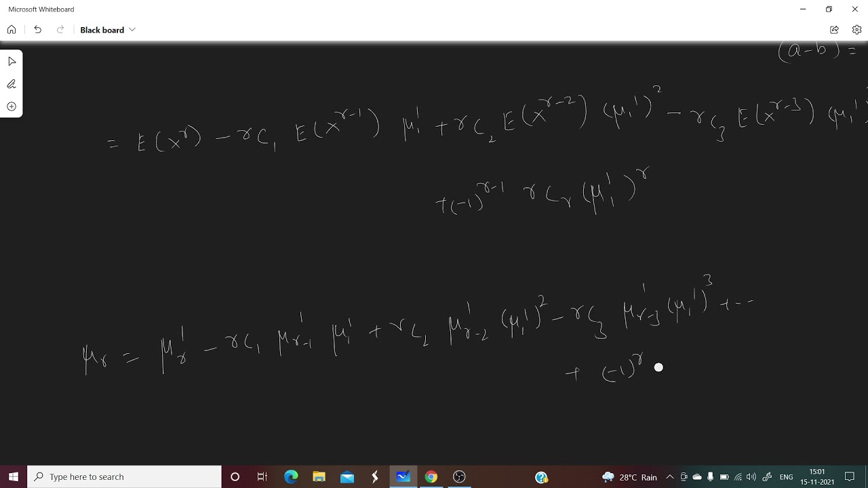Open the Black board title dropdown

pyautogui.click(x=132, y=30)
